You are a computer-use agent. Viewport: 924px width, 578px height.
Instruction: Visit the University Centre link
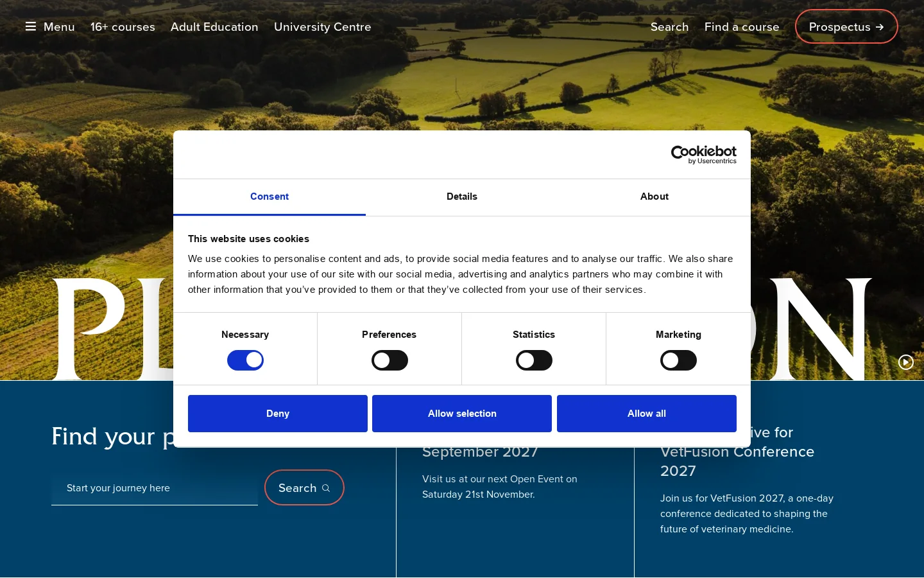[x=323, y=27]
